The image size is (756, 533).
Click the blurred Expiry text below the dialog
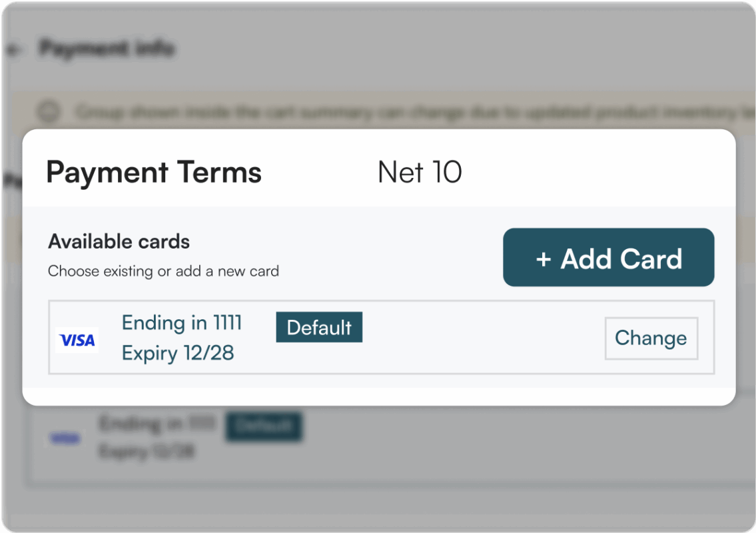pyautogui.click(x=147, y=452)
